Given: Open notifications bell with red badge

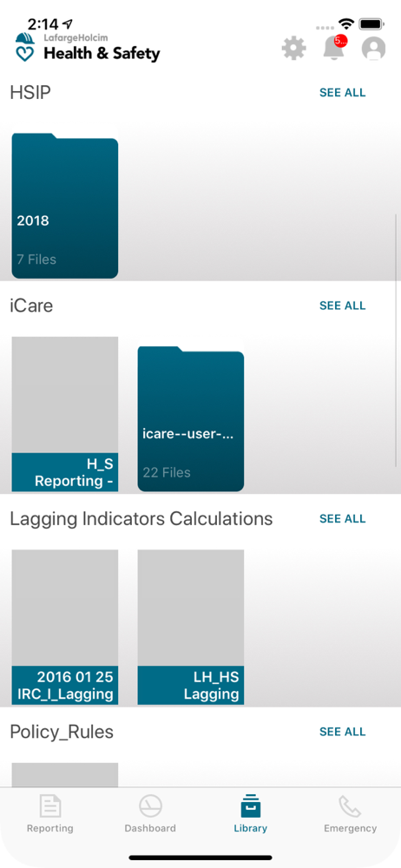Looking at the screenshot, I should coord(334,48).
